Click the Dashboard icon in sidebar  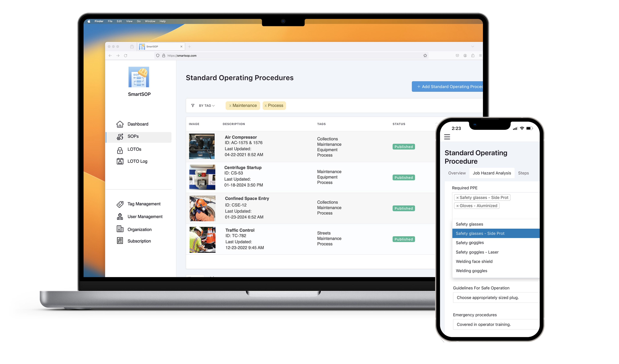[120, 124]
